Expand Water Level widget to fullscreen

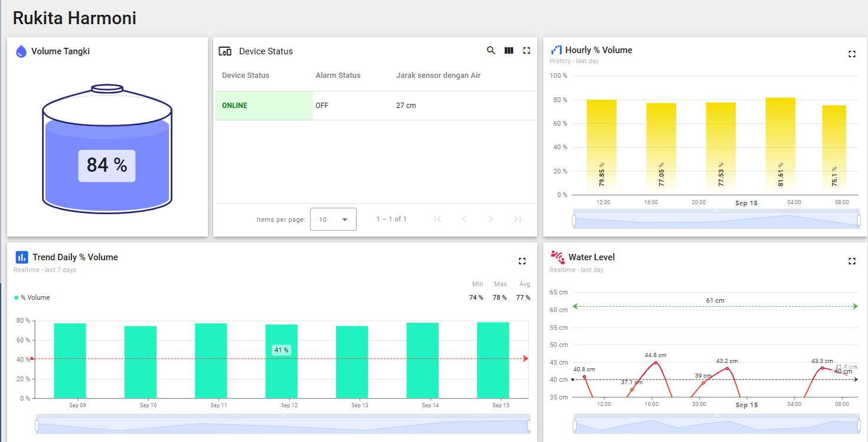pos(851,261)
